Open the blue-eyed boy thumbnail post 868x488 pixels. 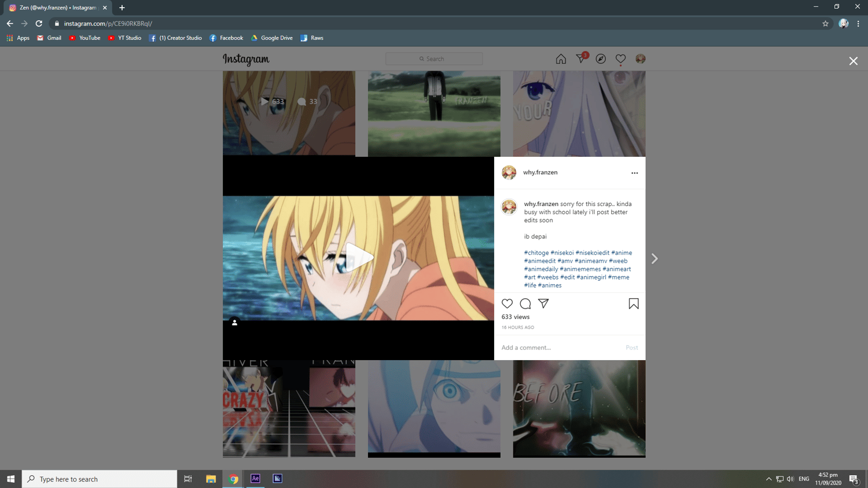[434, 409]
